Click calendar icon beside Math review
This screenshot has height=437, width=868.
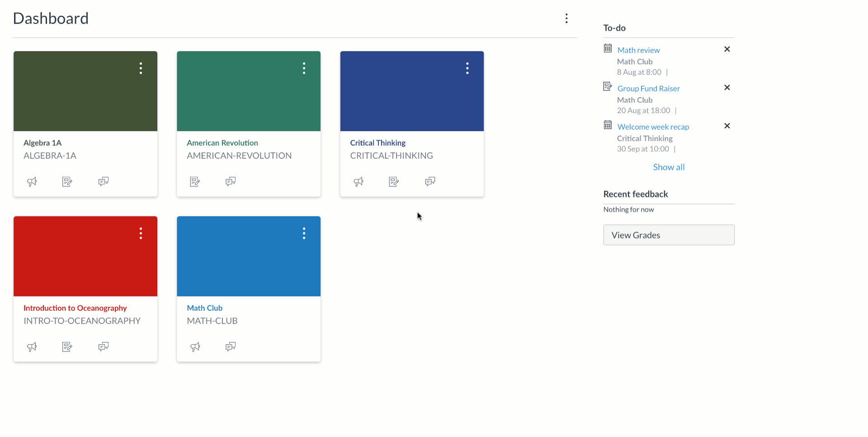tap(608, 48)
